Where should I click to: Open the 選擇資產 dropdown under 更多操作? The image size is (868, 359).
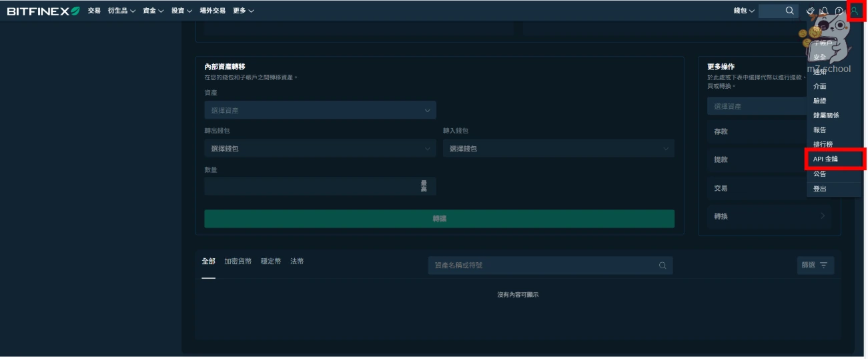click(x=757, y=106)
